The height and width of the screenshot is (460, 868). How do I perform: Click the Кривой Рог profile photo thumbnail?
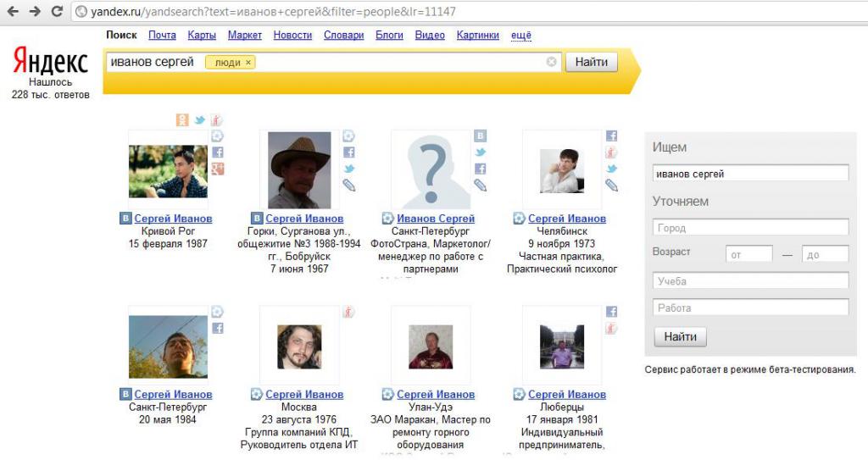click(169, 171)
